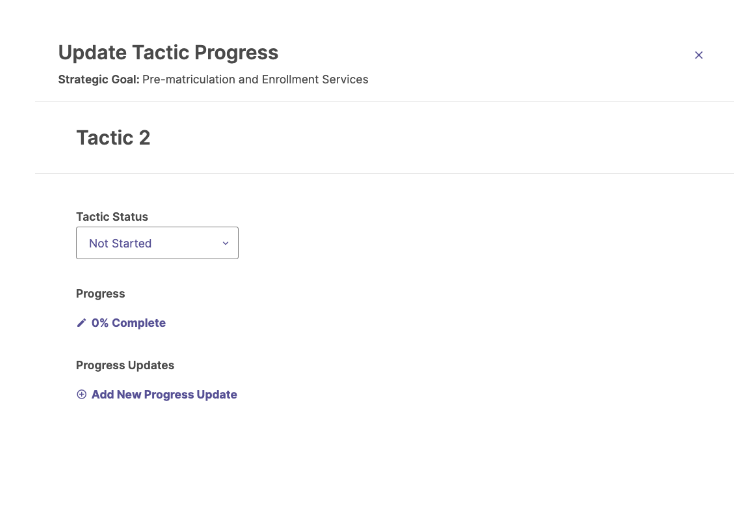Click the 0% figure in progress link
The width and height of the screenshot is (734, 510).
point(100,323)
